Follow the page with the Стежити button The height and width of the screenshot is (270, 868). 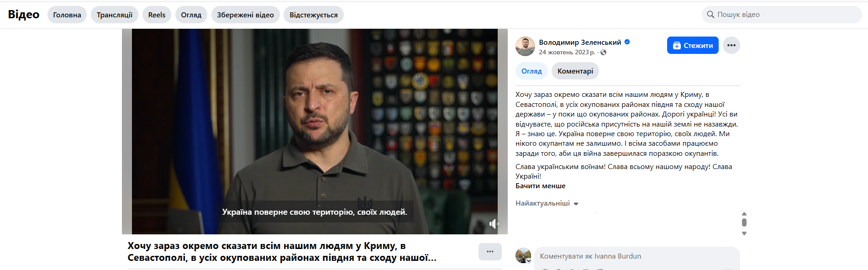[693, 45]
